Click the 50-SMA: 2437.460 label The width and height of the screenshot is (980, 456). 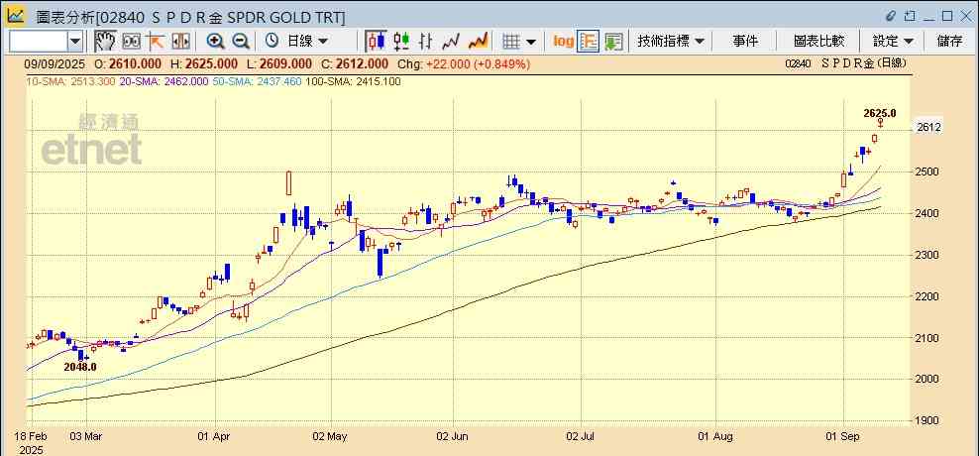pos(257,82)
